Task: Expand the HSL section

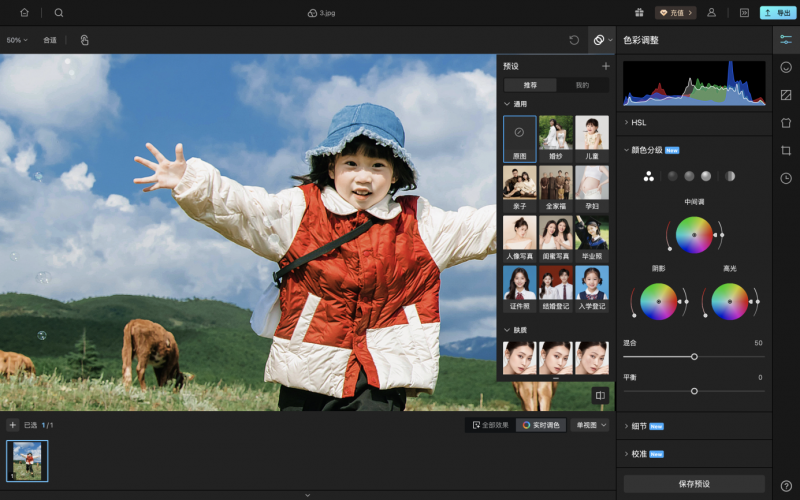Action: click(x=637, y=122)
